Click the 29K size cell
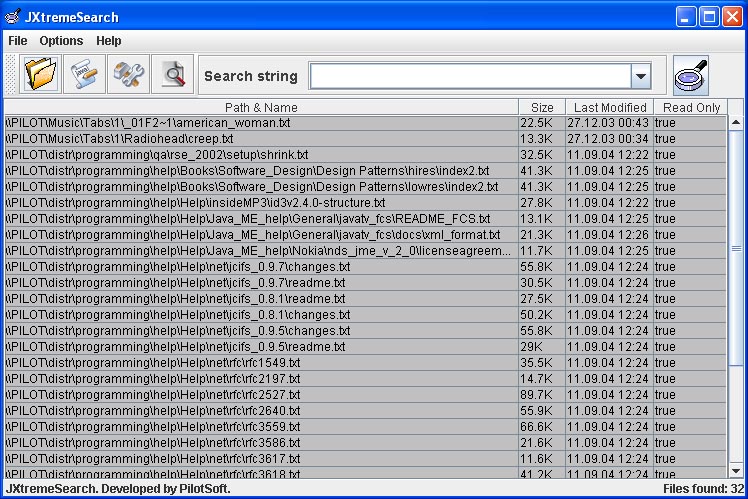The image size is (748, 499). tap(542, 347)
